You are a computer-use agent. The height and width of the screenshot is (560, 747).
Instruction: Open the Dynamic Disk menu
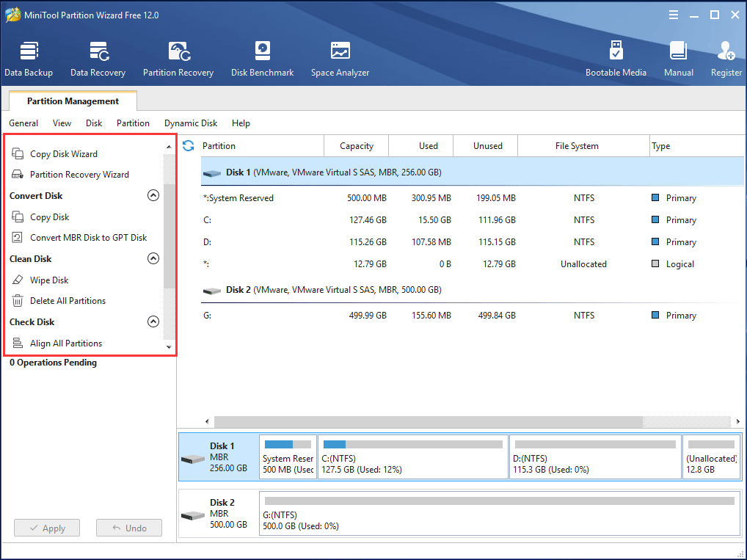191,123
